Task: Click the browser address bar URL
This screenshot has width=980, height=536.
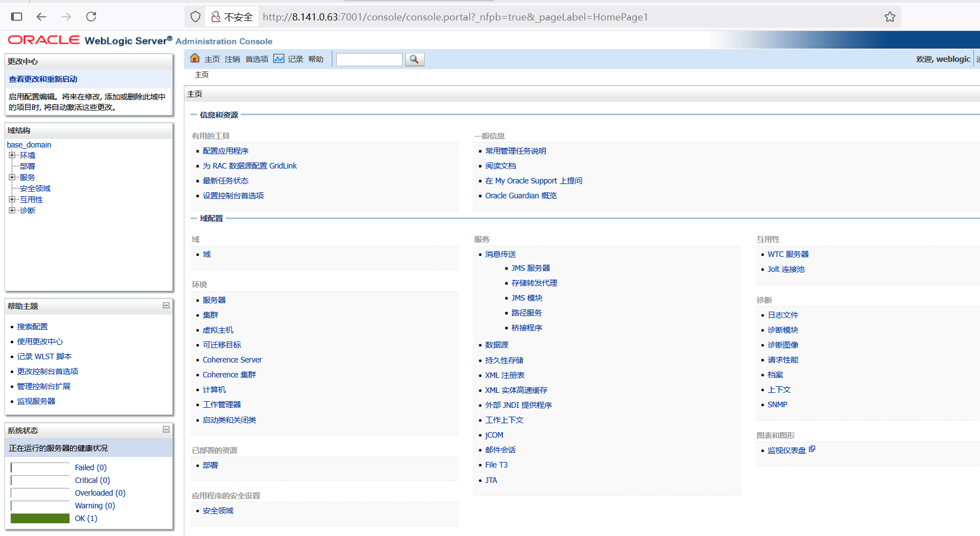Action: tap(455, 17)
